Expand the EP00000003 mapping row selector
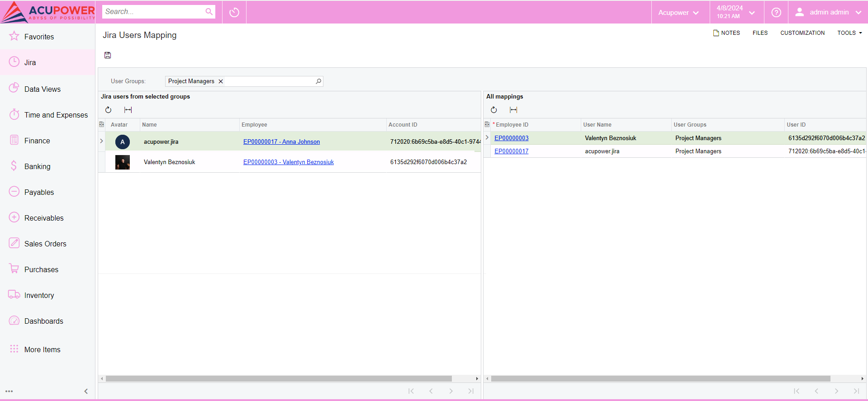Screen dimensions: 868x401 pyautogui.click(x=487, y=137)
